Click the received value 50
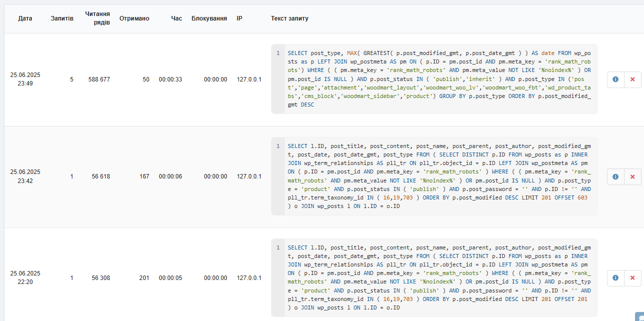The height and width of the screenshot is (321, 644). tap(146, 79)
